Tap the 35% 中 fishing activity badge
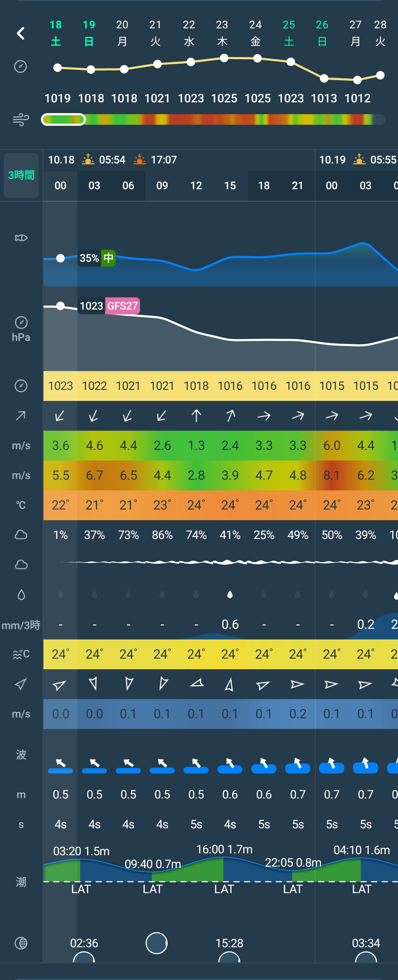The image size is (398, 980). (x=97, y=258)
